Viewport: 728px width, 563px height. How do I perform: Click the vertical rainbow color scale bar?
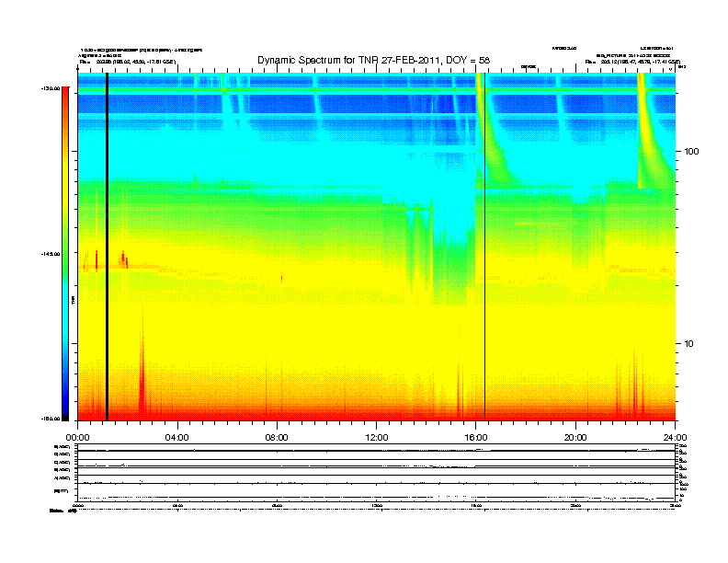(65, 254)
